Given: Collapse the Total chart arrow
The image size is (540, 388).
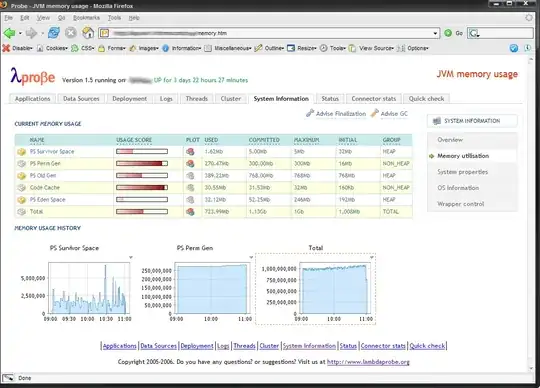Looking at the screenshot, I should (372, 257).
